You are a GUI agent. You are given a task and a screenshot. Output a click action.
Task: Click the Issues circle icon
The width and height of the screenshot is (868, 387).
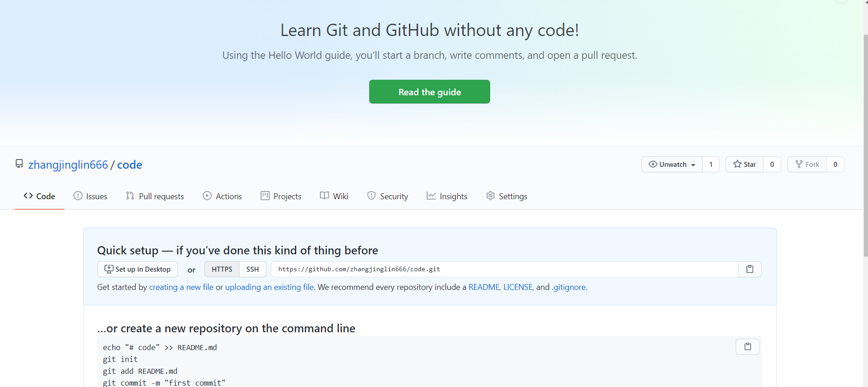click(78, 196)
